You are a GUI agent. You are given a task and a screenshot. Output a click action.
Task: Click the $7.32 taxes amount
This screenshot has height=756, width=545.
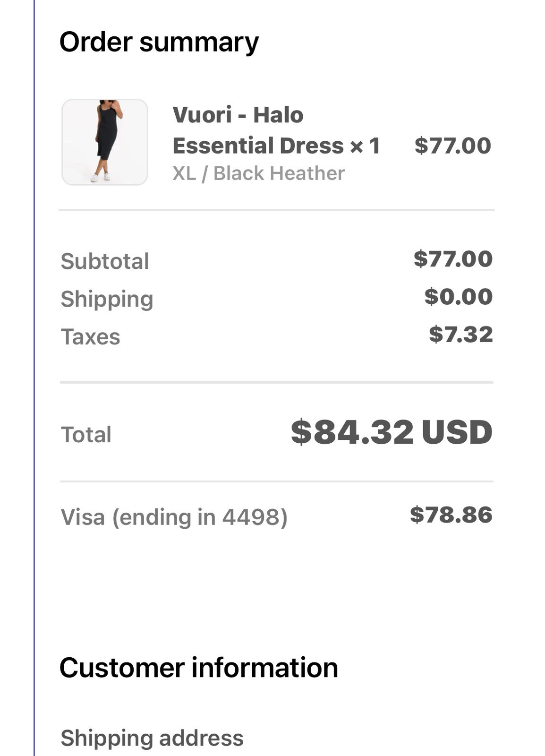pyautogui.click(x=460, y=335)
